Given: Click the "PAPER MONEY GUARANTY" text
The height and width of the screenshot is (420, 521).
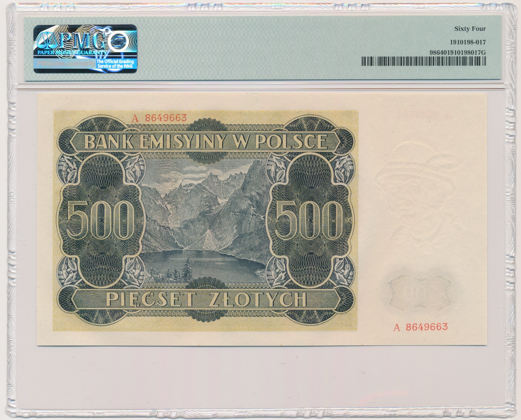Looking at the screenshot, I should pos(72,52).
